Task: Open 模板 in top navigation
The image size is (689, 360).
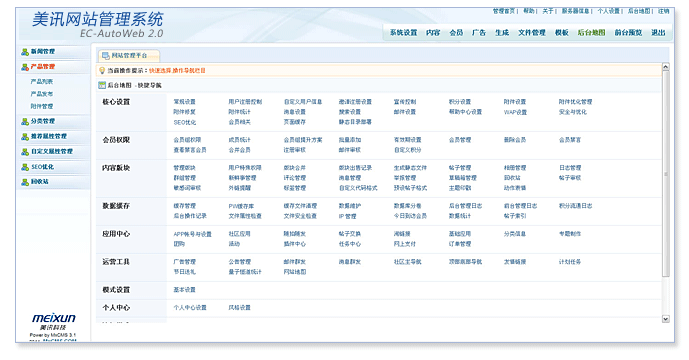Action: tap(562, 33)
